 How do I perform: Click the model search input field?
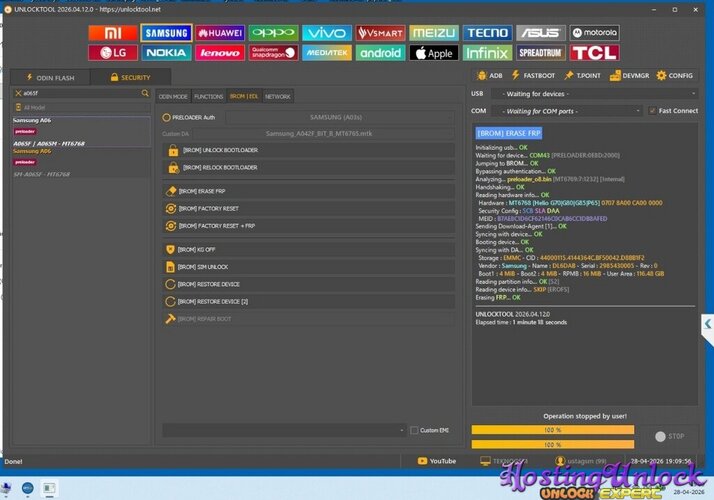81,93
